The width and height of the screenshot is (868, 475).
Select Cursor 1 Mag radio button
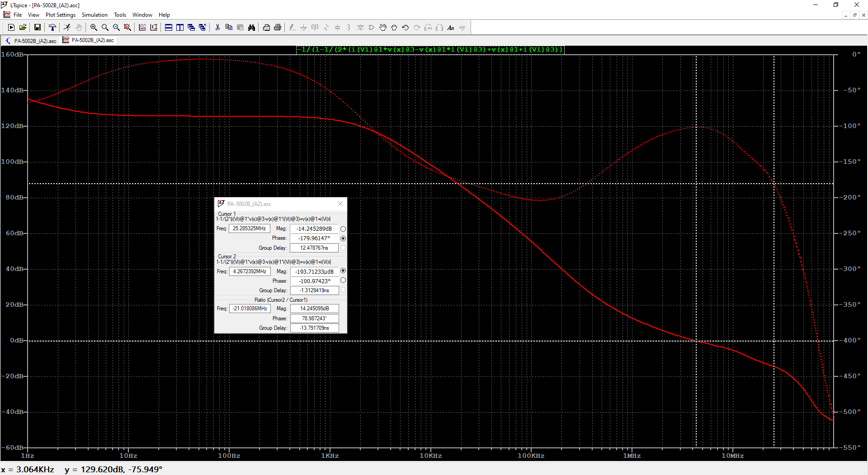point(343,229)
